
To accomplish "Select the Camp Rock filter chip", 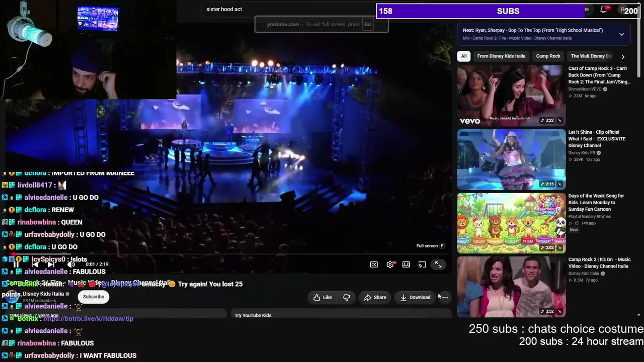I will [548, 56].
